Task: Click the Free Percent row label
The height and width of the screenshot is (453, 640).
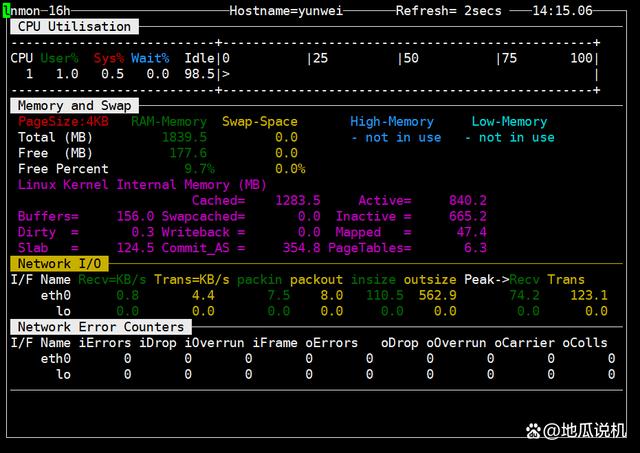Action: 63,169
